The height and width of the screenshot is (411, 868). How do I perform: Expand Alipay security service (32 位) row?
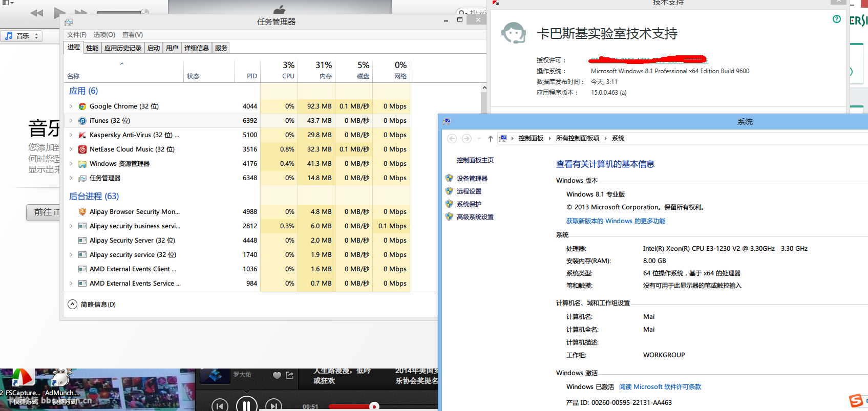point(71,255)
